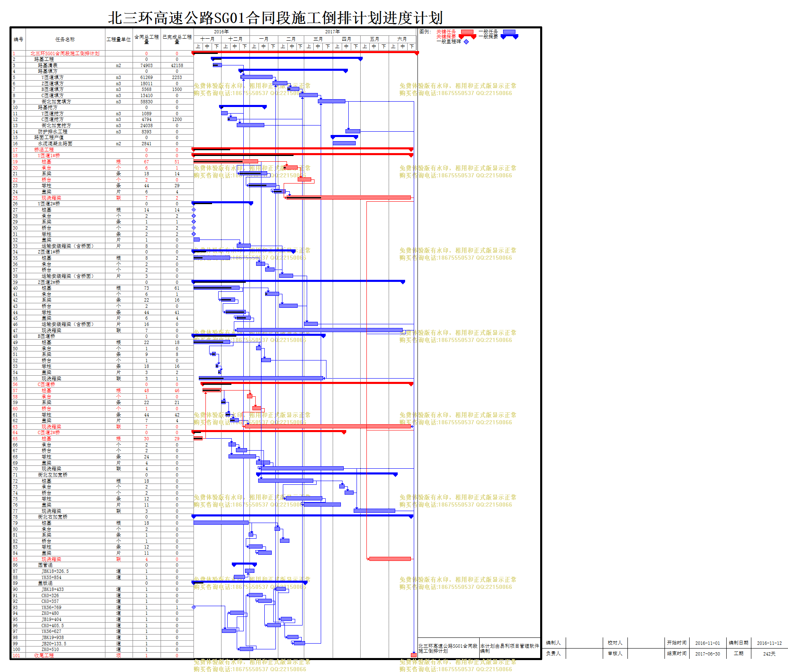788x672 pixels.
Task: Click milestone diamond for row 29 系梁
Action: [x=194, y=222]
